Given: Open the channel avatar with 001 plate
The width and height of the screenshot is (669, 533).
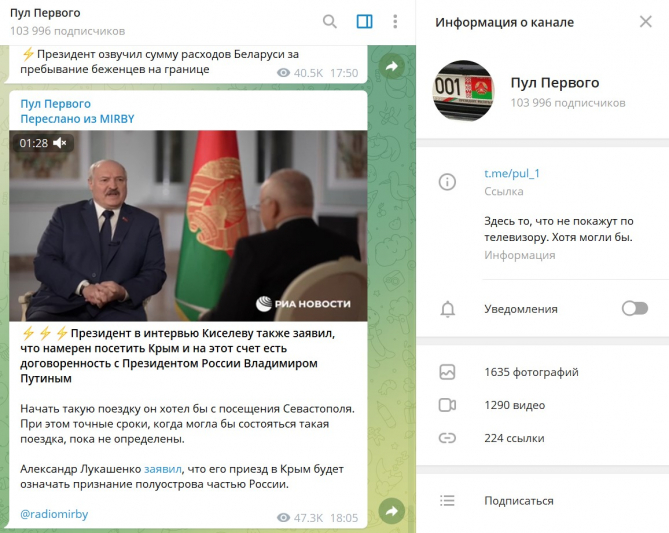Looking at the screenshot, I should click(x=464, y=90).
